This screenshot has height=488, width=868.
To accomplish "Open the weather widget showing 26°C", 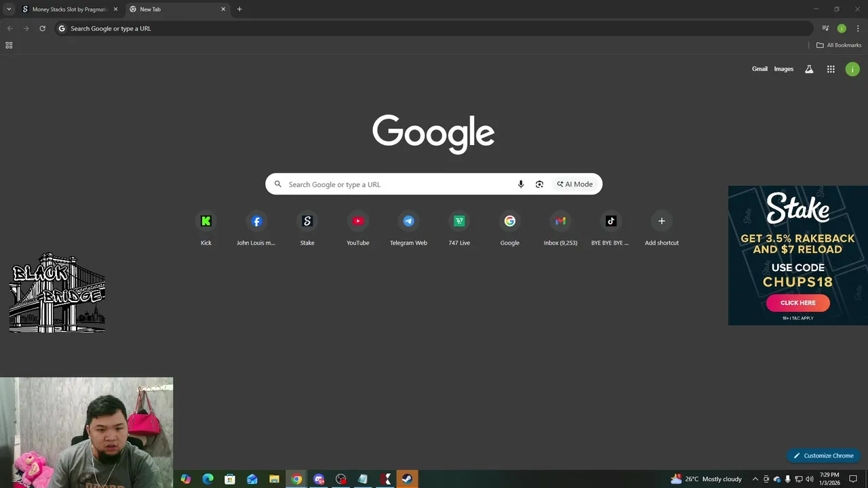I will (707, 479).
